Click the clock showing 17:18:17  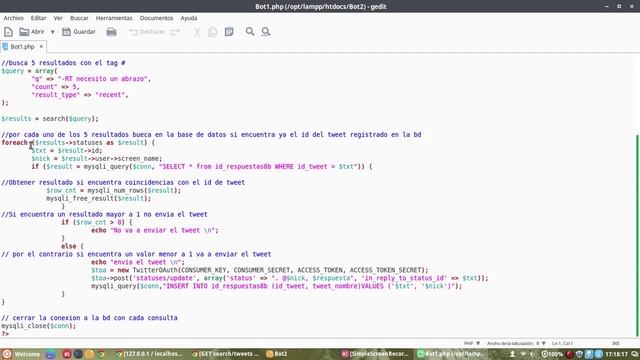pyautogui.click(x=616, y=354)
